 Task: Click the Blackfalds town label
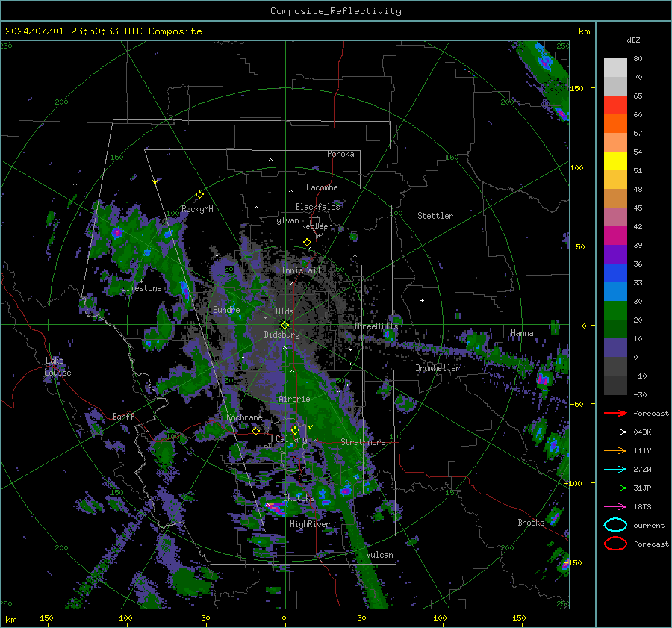(x=317, y=207)
